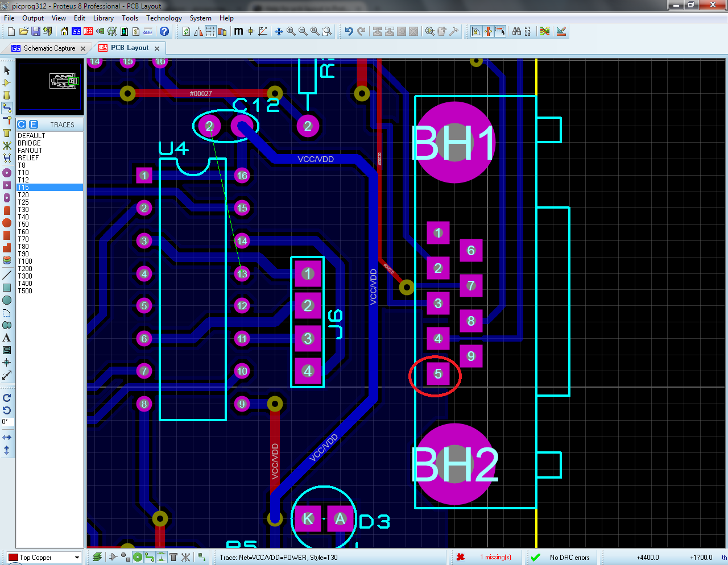
Task: Toggle metric units with the m icon
Action: point(238,31)
